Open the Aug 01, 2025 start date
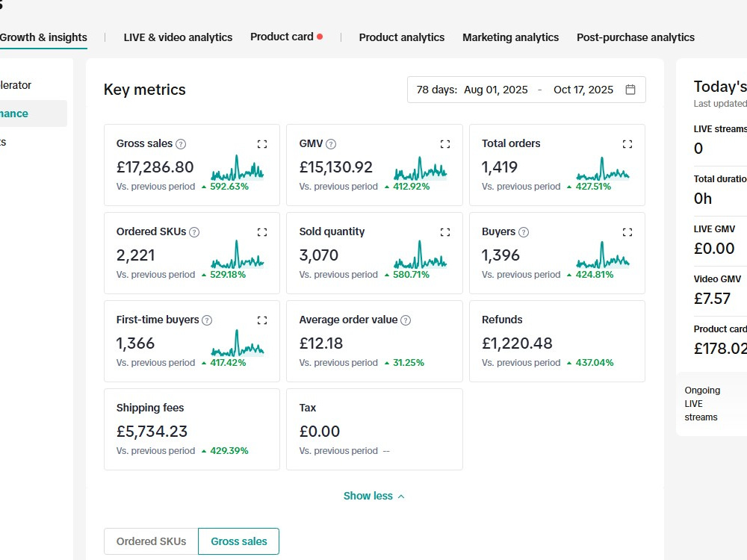The height and width of the screenshot is (560, 747). pyautogui.click(x=496, y=90)
